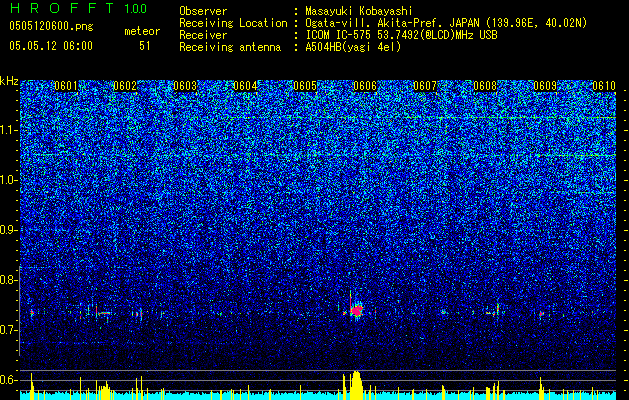The image size is (629, 400).
Task: Click the 0607 time marker
Action: (x=425, y=86)
